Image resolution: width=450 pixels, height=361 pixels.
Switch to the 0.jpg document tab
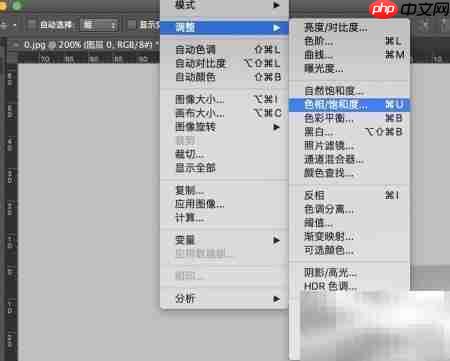(x=87, y=44)
